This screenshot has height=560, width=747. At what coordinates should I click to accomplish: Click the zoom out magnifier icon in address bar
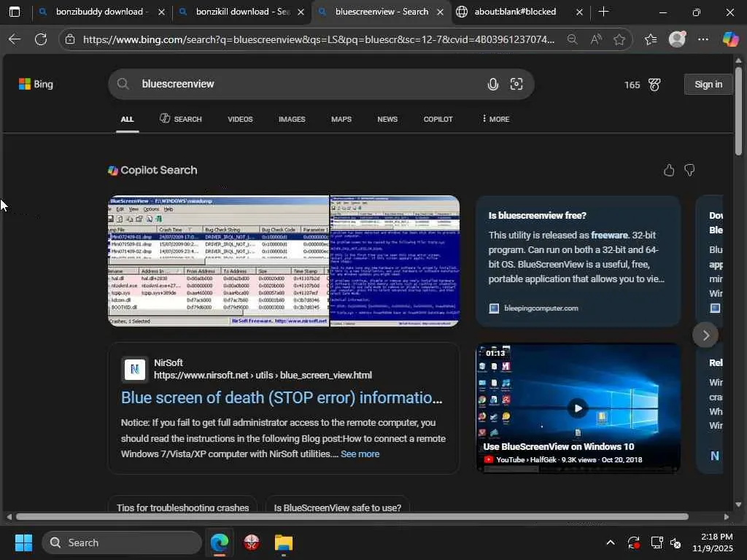point(572,39)
